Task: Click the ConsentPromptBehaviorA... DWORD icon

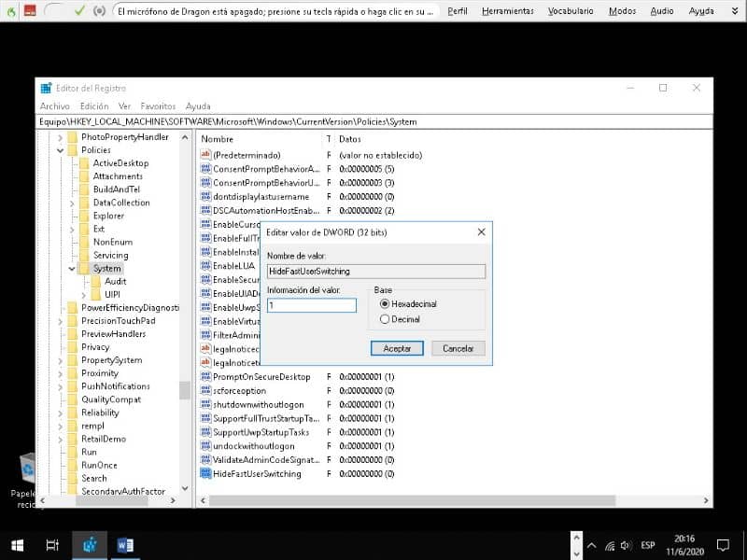Action: pos(205,168)
